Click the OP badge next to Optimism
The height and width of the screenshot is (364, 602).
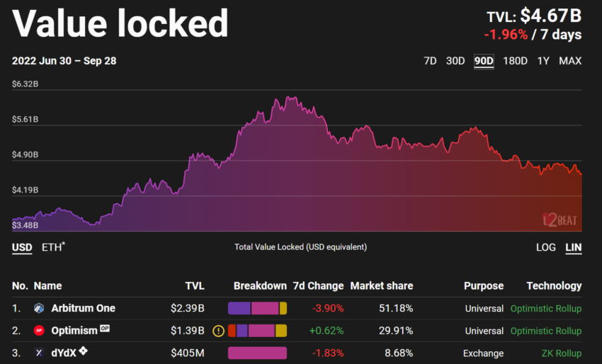click(x=105, y=329)
